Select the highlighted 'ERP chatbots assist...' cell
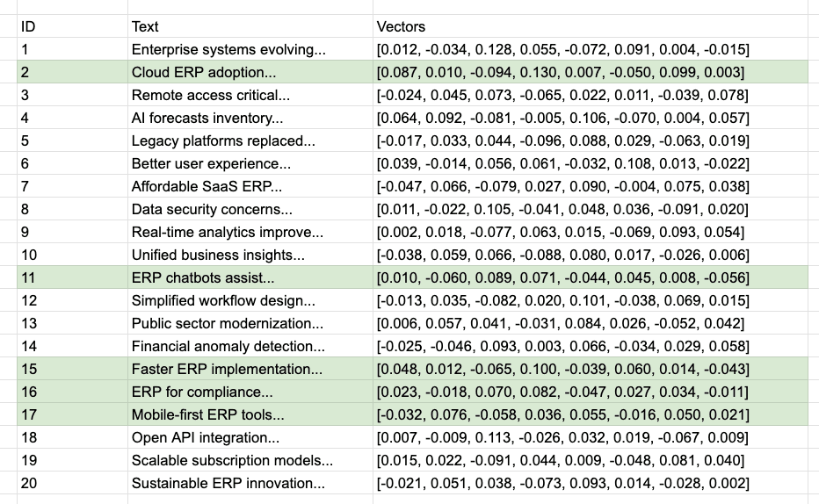Image resolution: width=819 pixels, height=504 pixels. [203, 277]
